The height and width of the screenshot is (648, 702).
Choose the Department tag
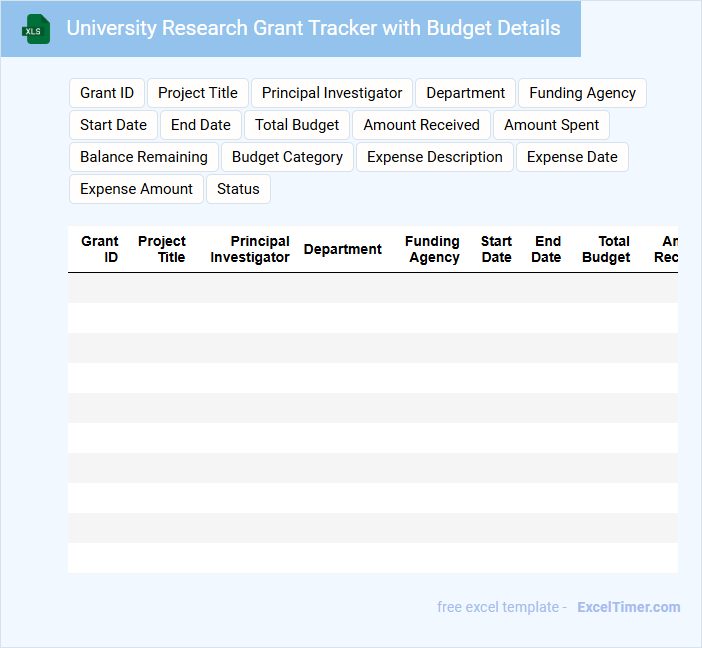(465, 93)
